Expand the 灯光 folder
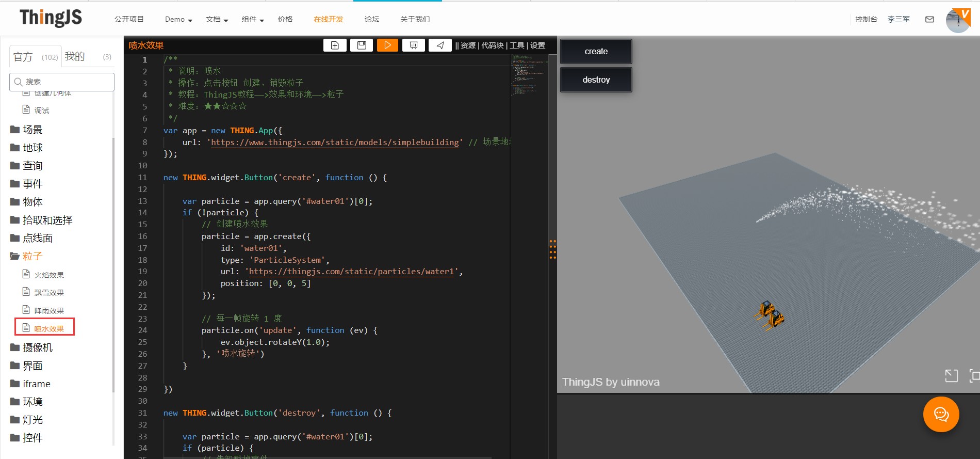 pos(27,420)
